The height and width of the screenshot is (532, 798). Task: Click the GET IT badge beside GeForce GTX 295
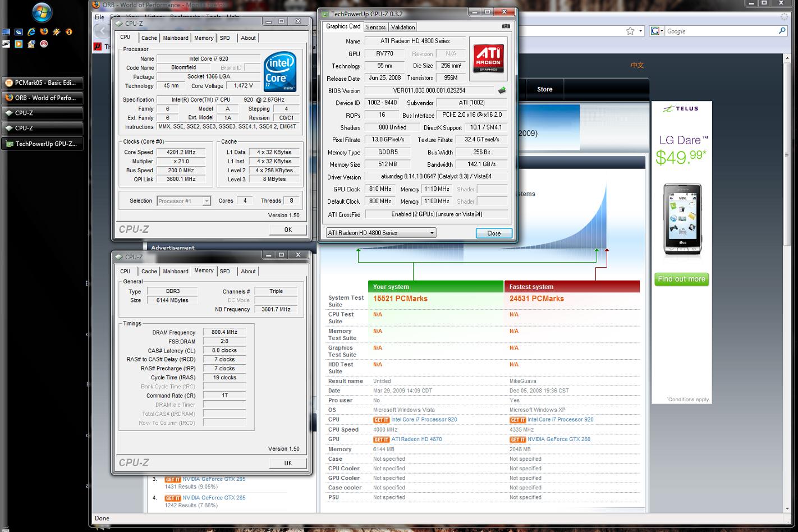click(x=172, y=479)
